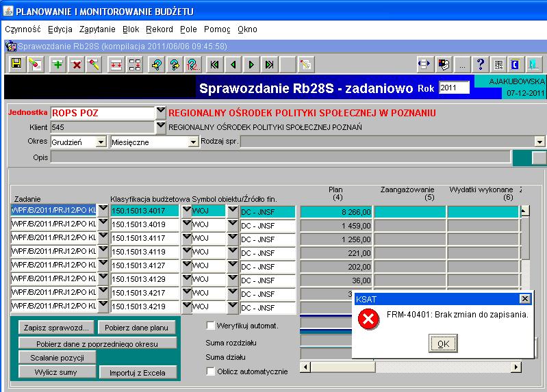Click the yellow floppy disk save icon
Screen dimensions: 547x392
(16, 64)
